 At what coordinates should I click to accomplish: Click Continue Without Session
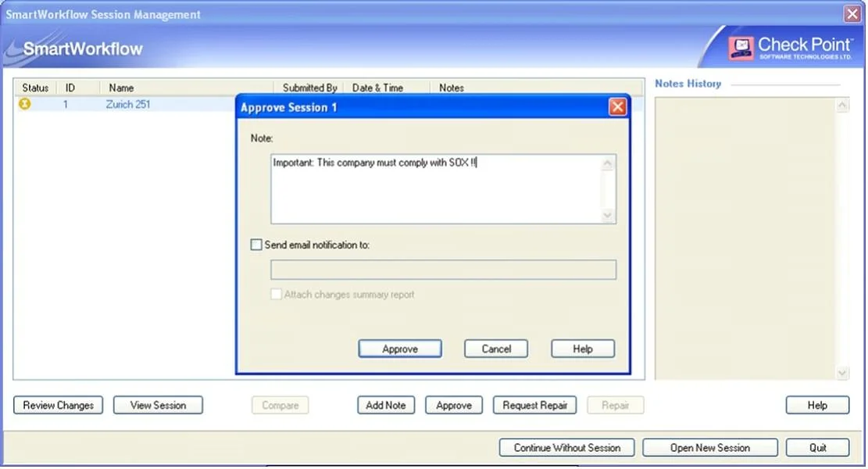pos(567,447)
